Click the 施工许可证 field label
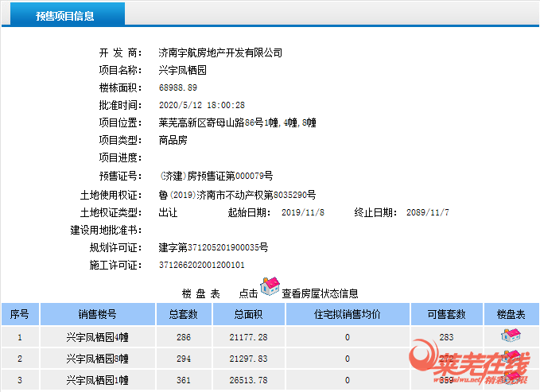This screenshot has height=392, width=540. [x=116, y=265]
